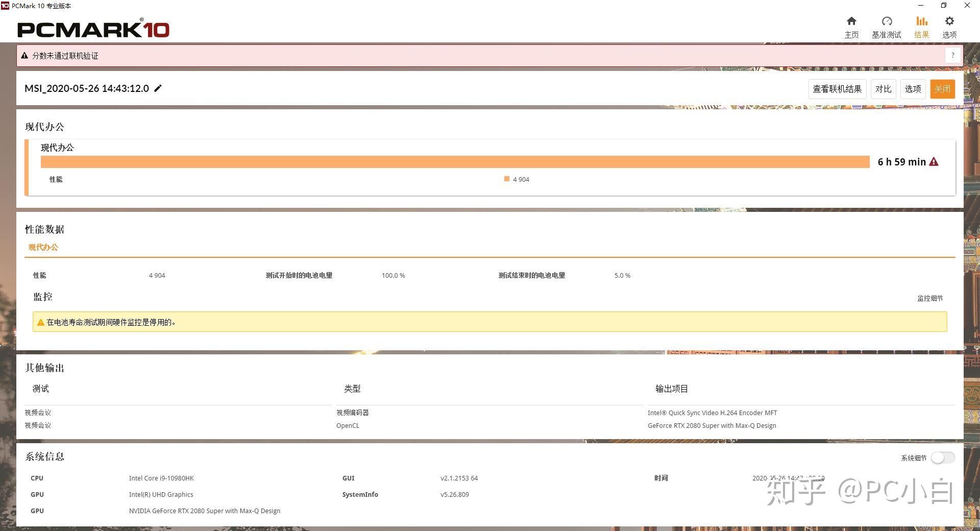Click the red warning icon beside 6 h 59 min
The image size is (980, 531).
tap(934, 162)
